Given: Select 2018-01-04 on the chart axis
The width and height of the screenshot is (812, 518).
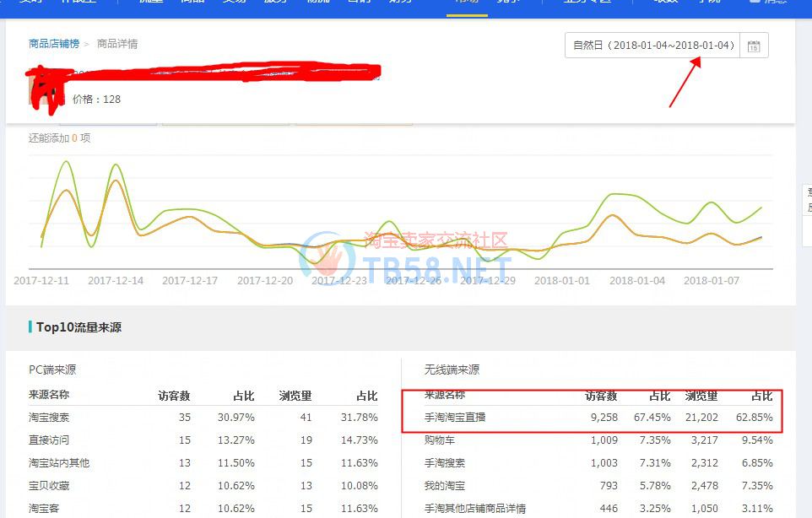Looking at the screenshot, I should [637, 280].
